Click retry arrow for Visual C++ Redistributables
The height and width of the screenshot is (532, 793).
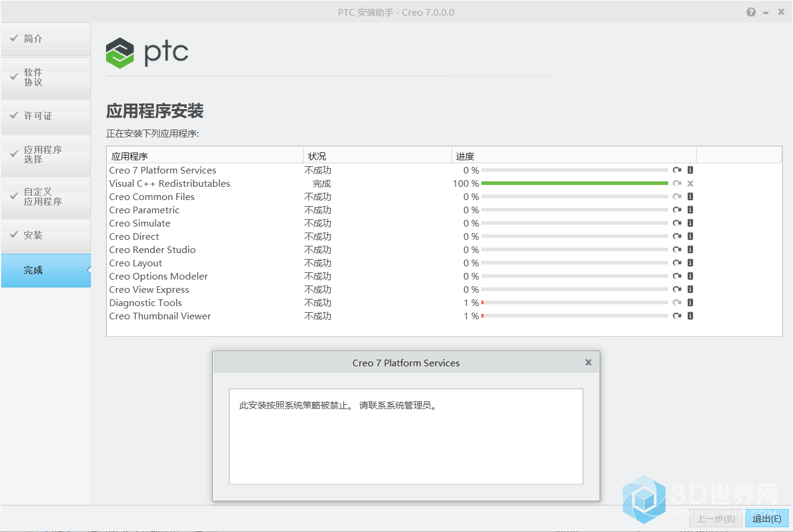pos(677,183)
